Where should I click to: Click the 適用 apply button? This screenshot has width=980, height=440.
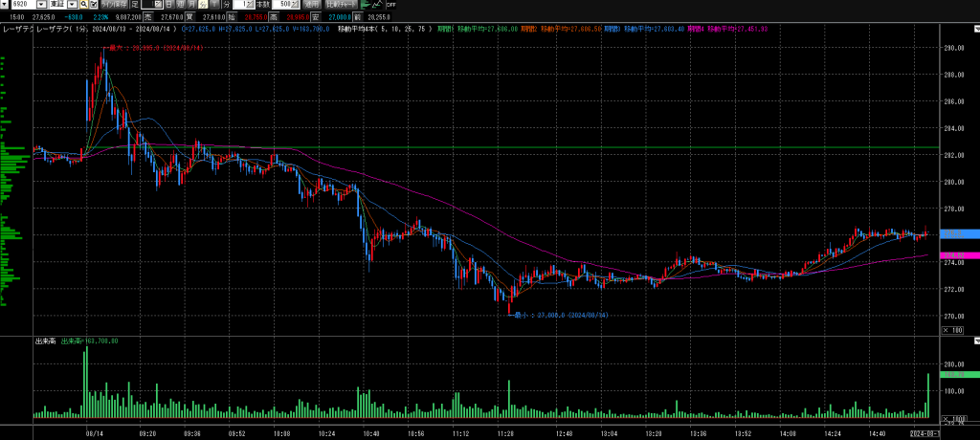(311, 5)
